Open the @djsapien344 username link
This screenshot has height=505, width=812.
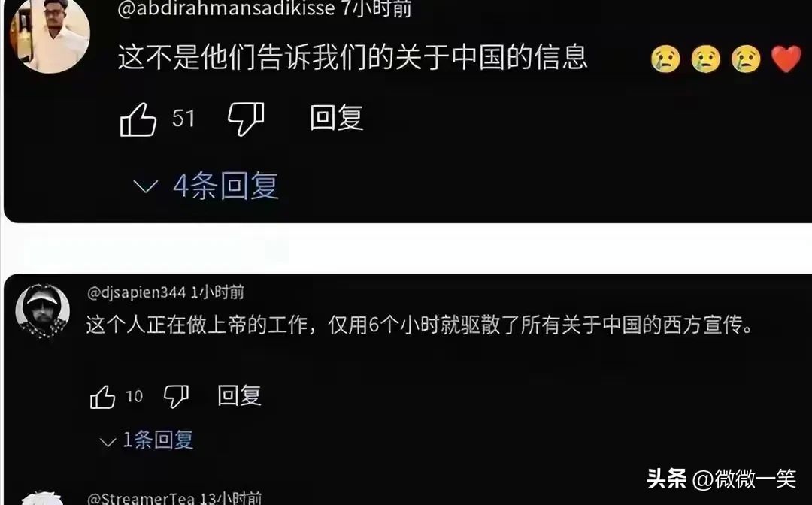[137, 293]
